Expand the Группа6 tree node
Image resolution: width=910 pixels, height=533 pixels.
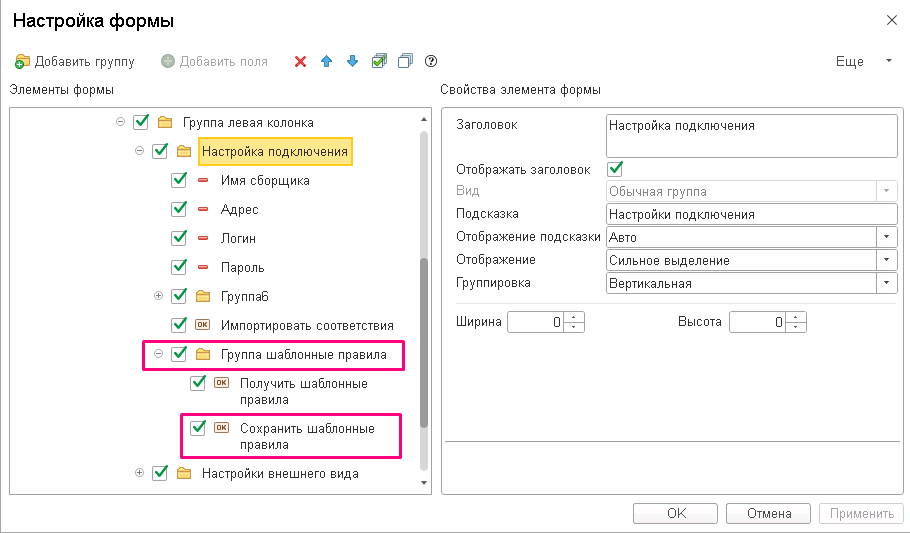[158, 296]
